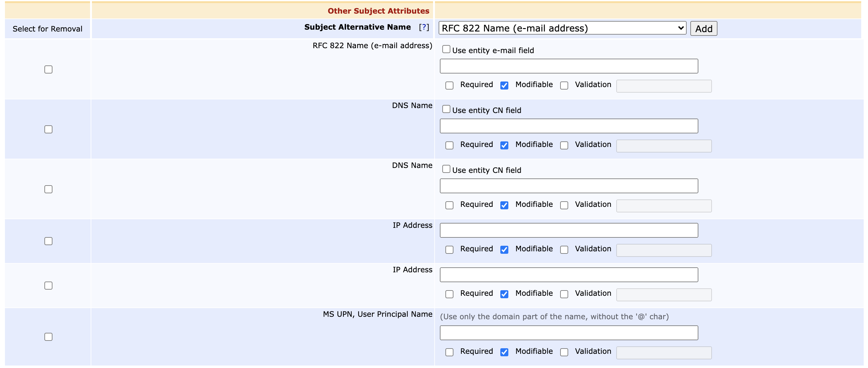The image size is (868, 368).
Task: Select second IP Address row for removal
Action: 48,285
